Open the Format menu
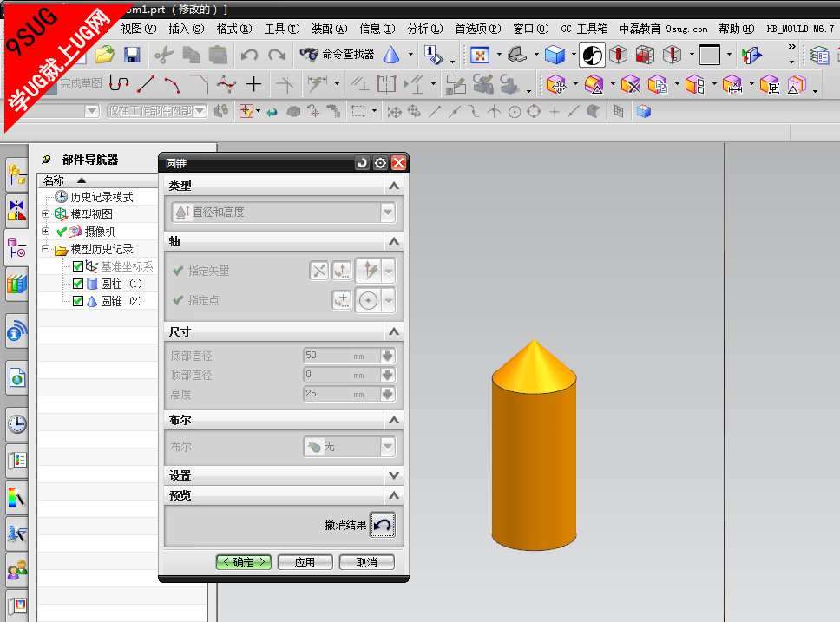 pyautogui.click(x=234, y=29)
